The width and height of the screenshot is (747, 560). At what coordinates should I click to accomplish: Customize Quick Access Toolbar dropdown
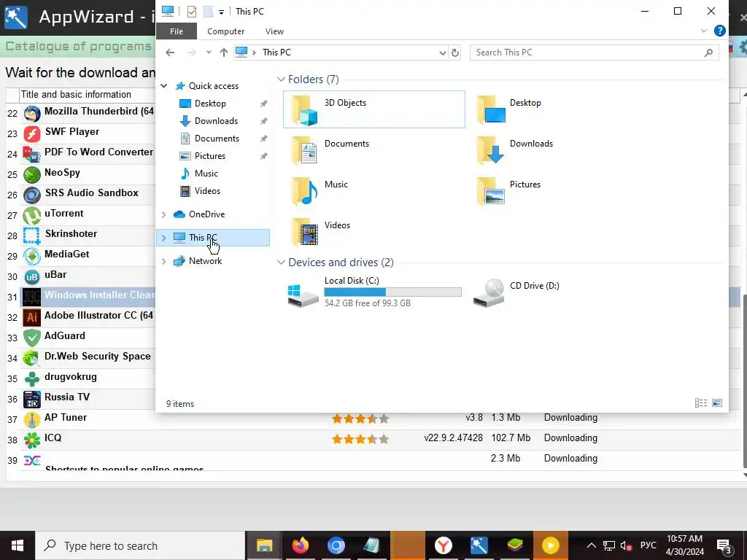(x=222, y=12)
